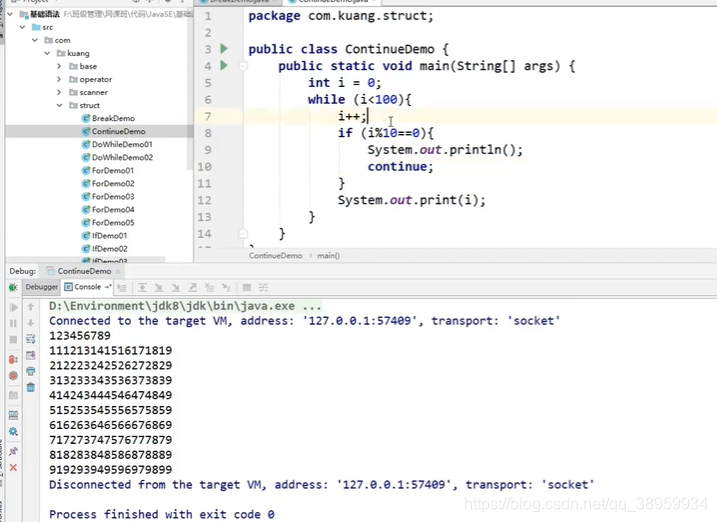
Task: Expand the base package arrow
Action: click(59, 66)
